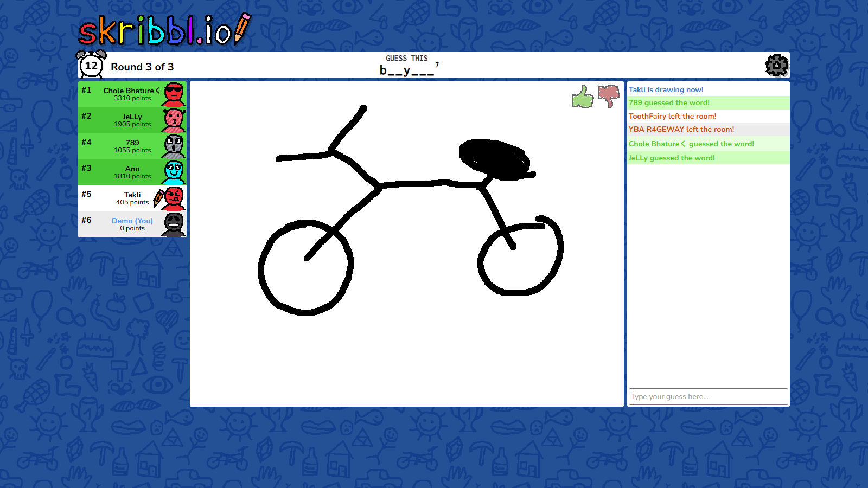Click the pencil drawer icon beside Takli
Viewport: 868px width, 488px height.
158,198
